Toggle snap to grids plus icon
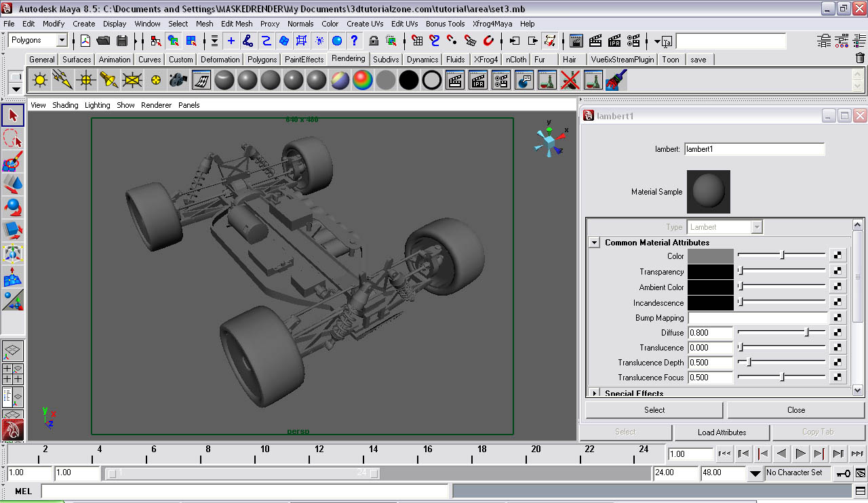 coord(231,41)
